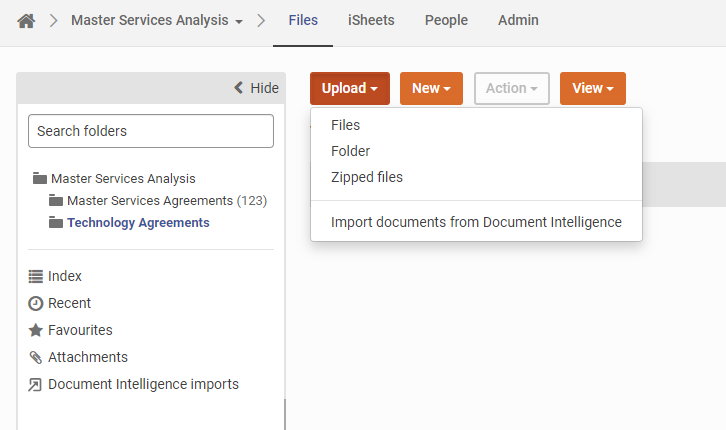Click Technology Agreements folder icon

coord(56,223)
